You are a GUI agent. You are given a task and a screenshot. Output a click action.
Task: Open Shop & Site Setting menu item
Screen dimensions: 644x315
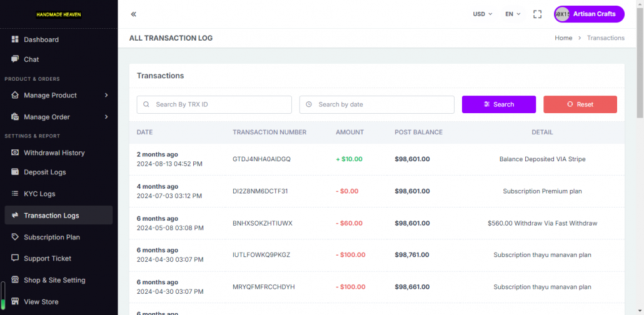(x=59, y=280)
